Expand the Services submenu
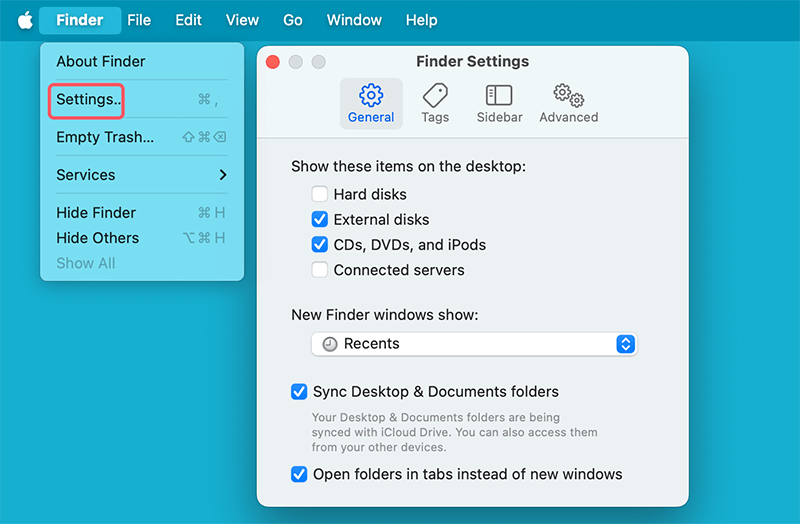 pos(142,175)
